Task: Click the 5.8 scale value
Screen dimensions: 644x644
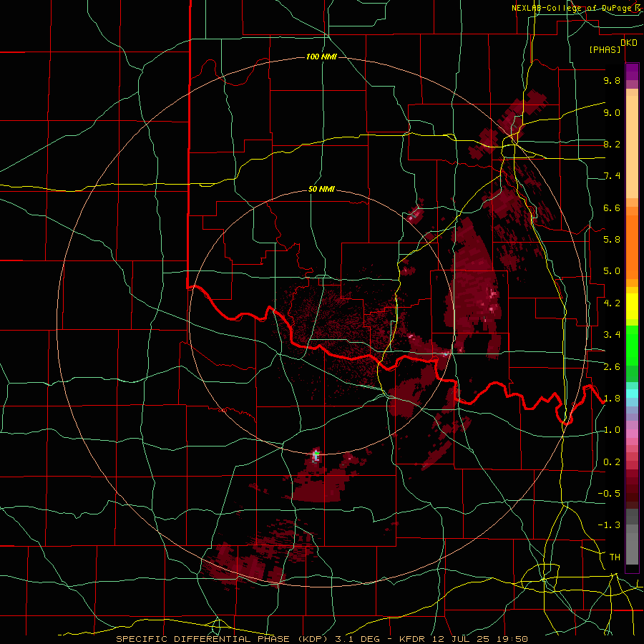Action: [x=612, y=239]
